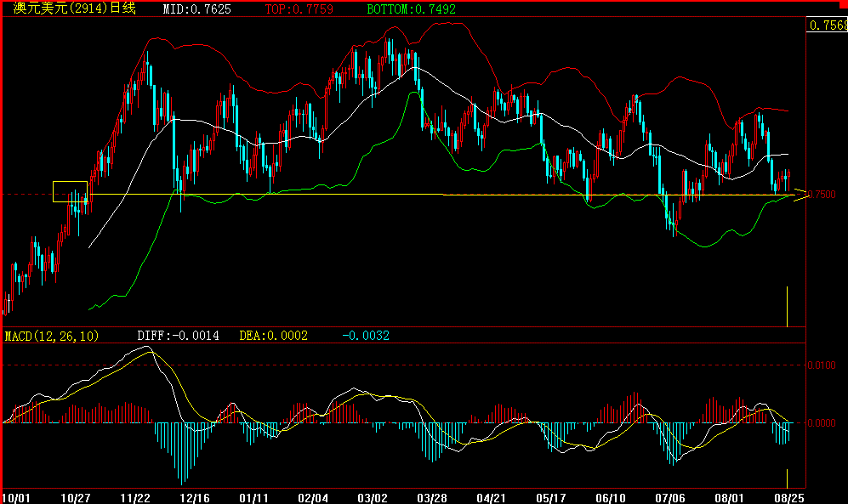Click the 10/01 date label

16,497
